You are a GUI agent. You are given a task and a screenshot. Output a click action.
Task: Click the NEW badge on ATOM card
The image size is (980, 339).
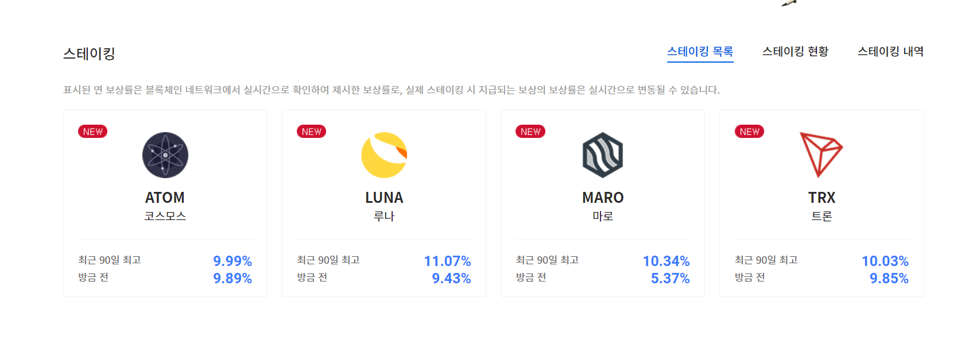pyautogui.click(x=93, y=132)
